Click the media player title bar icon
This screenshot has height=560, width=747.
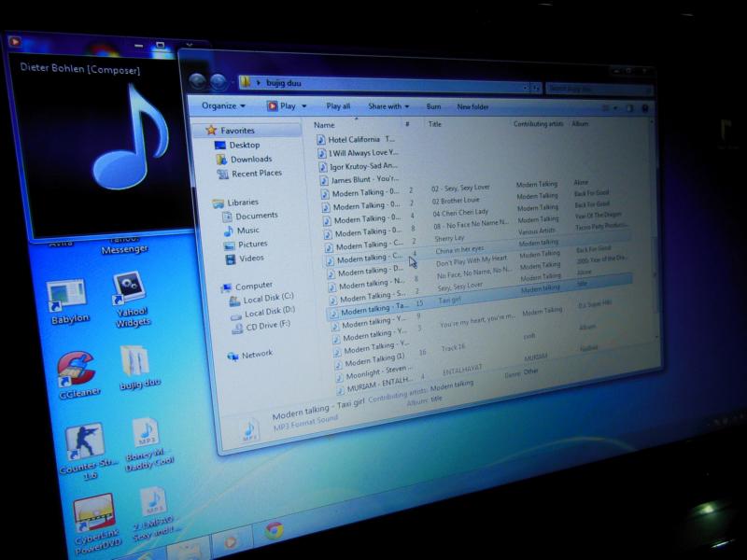click(x=15, y=42)
